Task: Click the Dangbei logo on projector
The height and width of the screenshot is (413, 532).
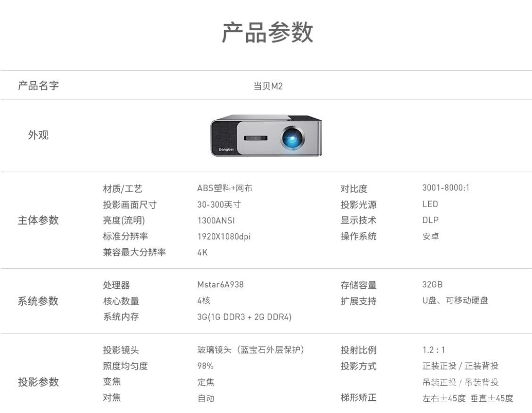Action: tap(226, 150)
